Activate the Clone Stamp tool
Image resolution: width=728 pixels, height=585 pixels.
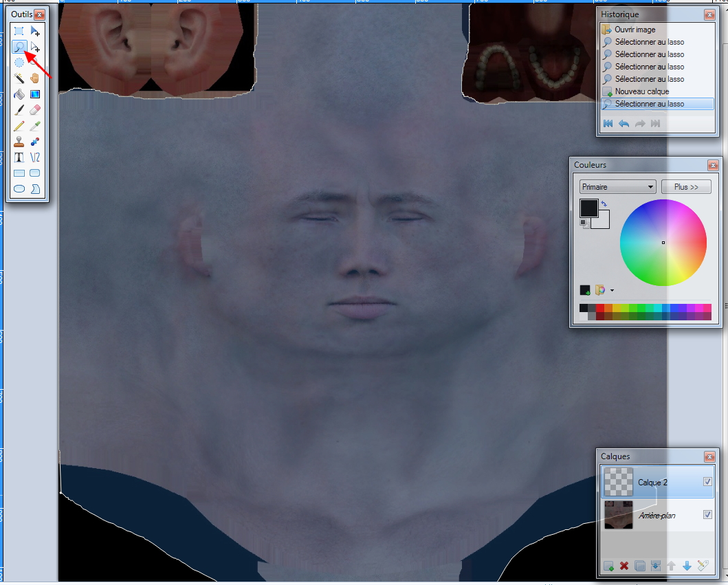(x=19, y=142)
